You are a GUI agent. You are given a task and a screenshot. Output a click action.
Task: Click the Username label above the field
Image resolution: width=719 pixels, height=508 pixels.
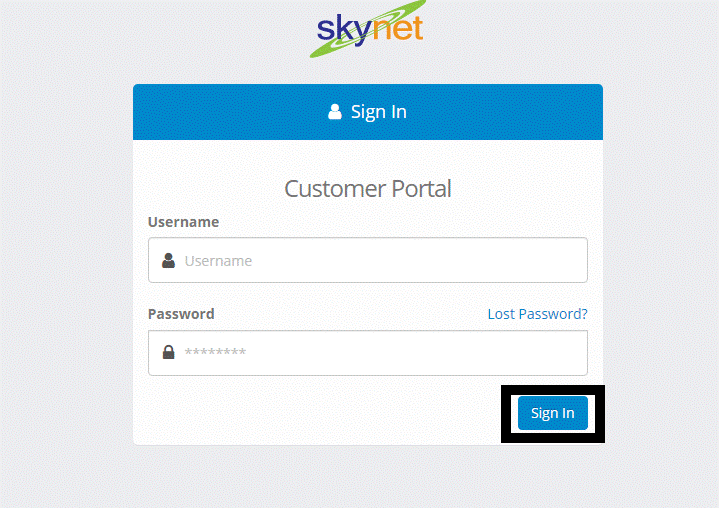(x=183, y=222)
